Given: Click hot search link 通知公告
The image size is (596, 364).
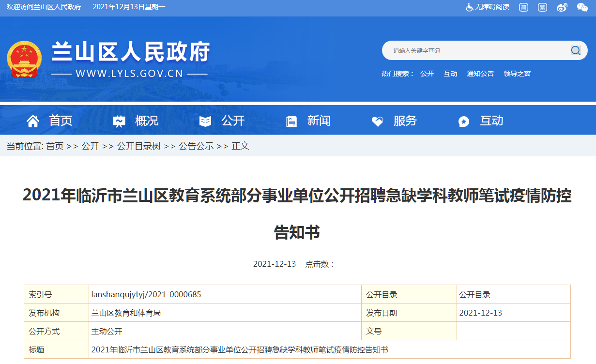Looking at the screenshot, I should coord(480,74).
